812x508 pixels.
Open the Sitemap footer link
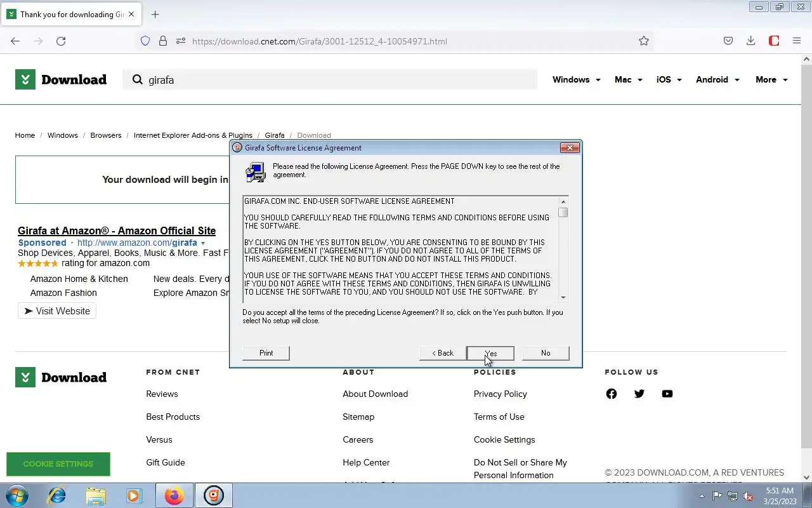[x=358, y=417]
